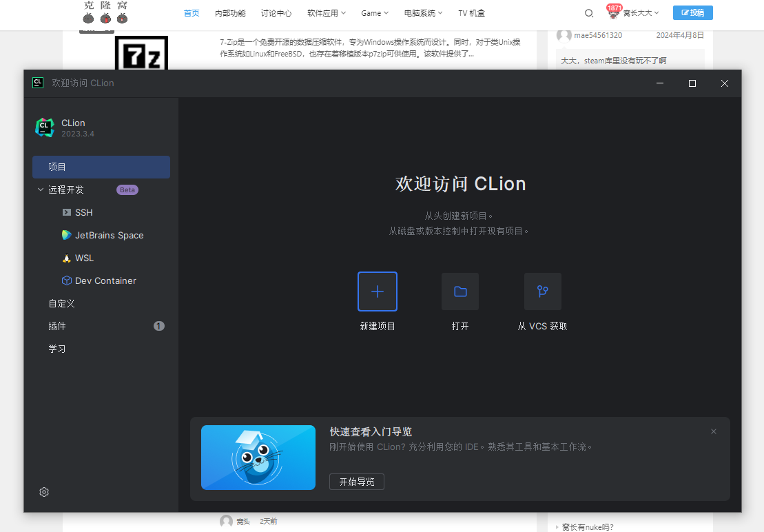Open the 插件 section
Image resolution: width=764 pixels, height=532 pixels.
tap(57, 326)
